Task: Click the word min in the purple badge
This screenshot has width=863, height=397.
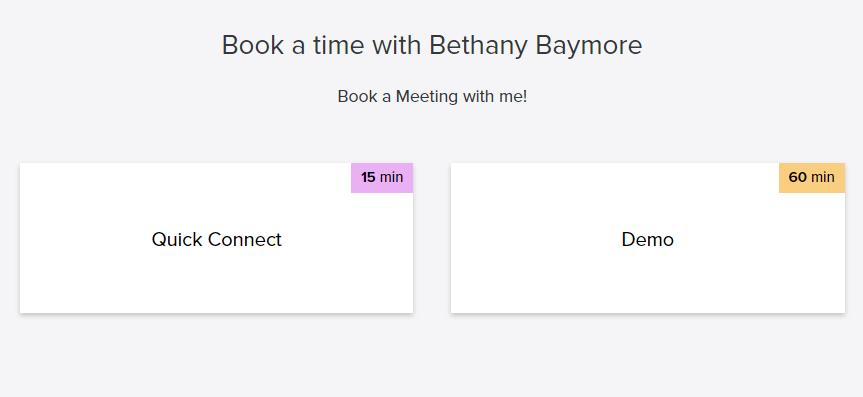Action: coord(391,177)
